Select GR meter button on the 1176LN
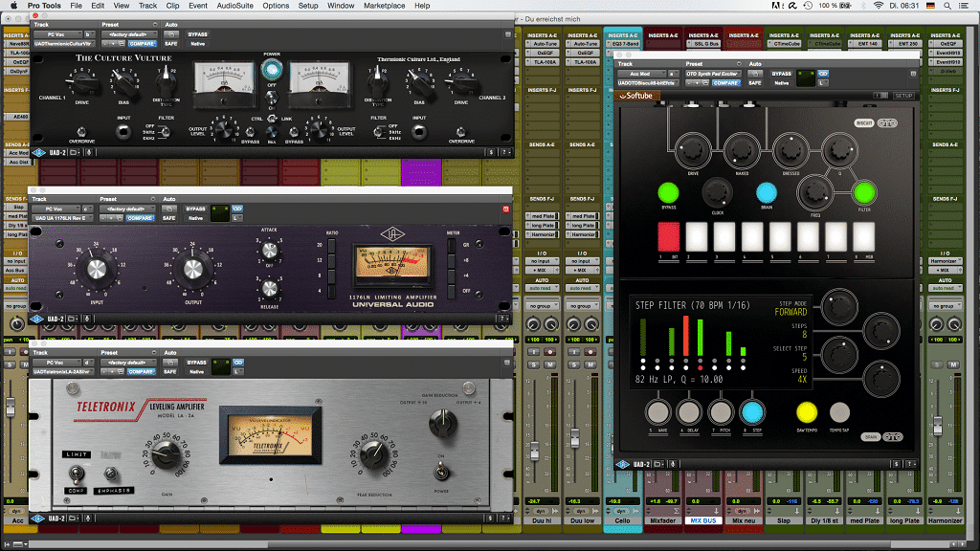The image size is (980, 551). (452, 246)
